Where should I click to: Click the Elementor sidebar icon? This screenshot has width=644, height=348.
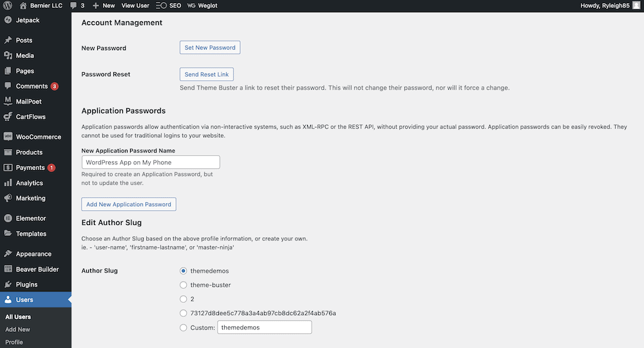point(8,218)
